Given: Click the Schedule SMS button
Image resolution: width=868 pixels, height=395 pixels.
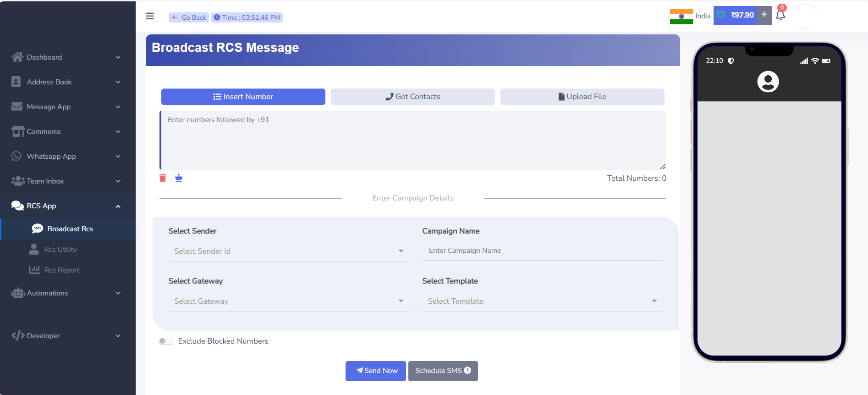Looking at the screenshot, I should (443, 371).
